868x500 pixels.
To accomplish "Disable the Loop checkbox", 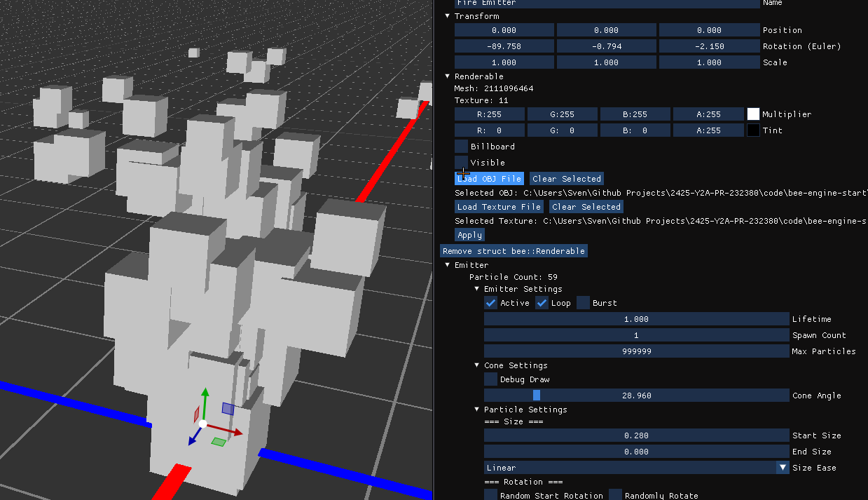I will coord(542,303).
